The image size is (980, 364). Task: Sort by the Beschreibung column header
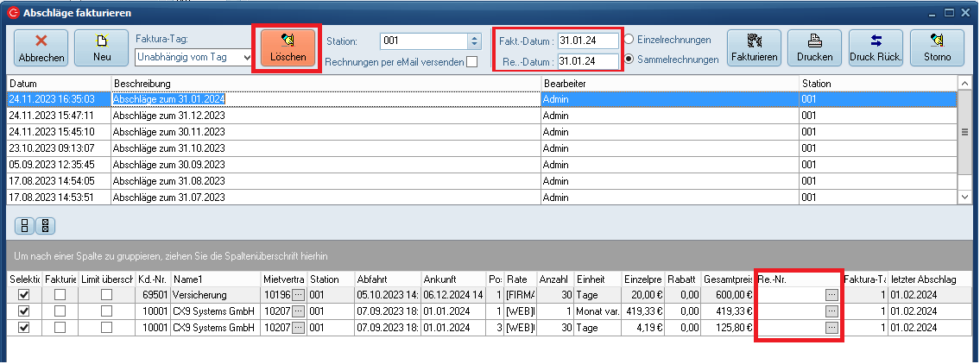[325, 84]
